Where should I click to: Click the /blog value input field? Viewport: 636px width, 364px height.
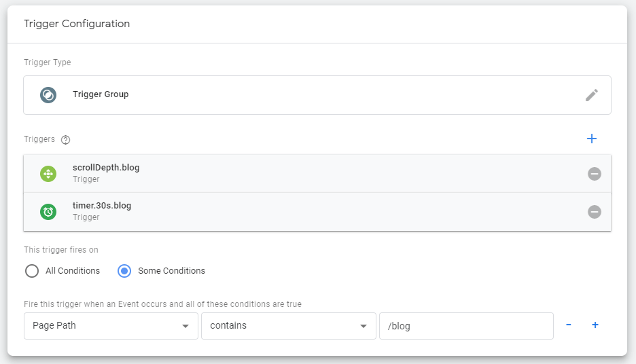[466, 326]
